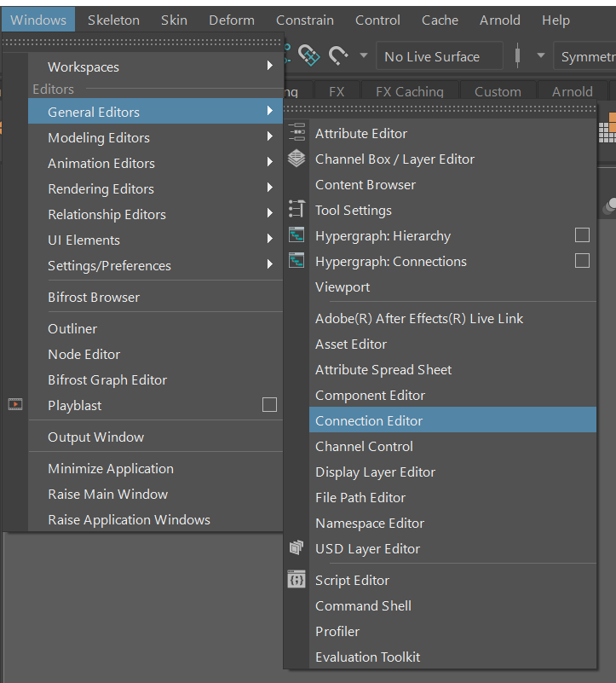Click the magnet Make Live icon
616x683 pixels.
338,56
